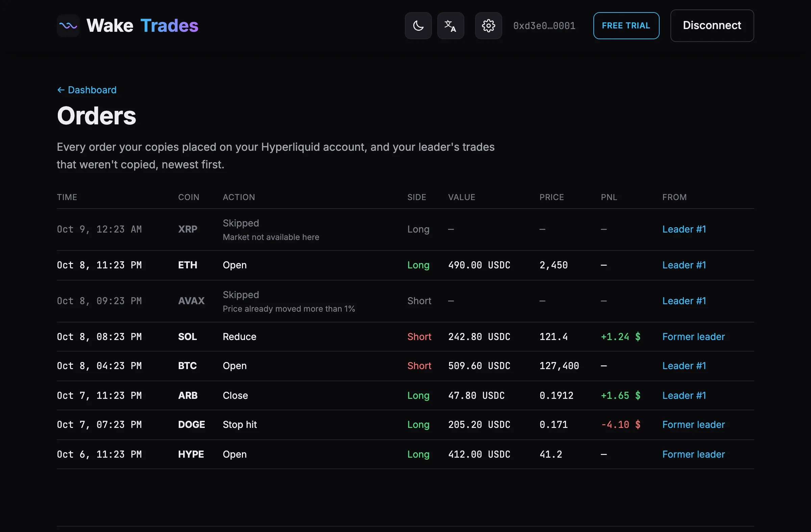Click the Oct 6, 11:23 PM timestamp
Screen dimensions: 811x532
pos(99,454)
